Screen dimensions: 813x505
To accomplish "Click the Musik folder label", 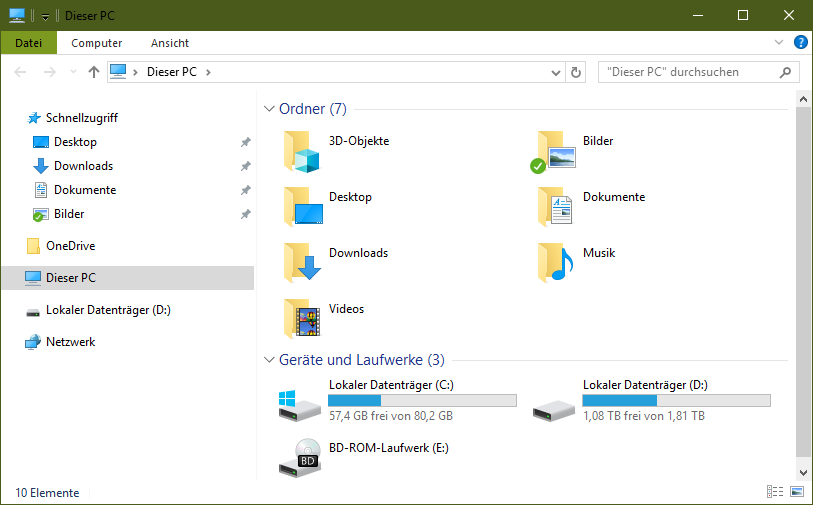I will point(599,253).
